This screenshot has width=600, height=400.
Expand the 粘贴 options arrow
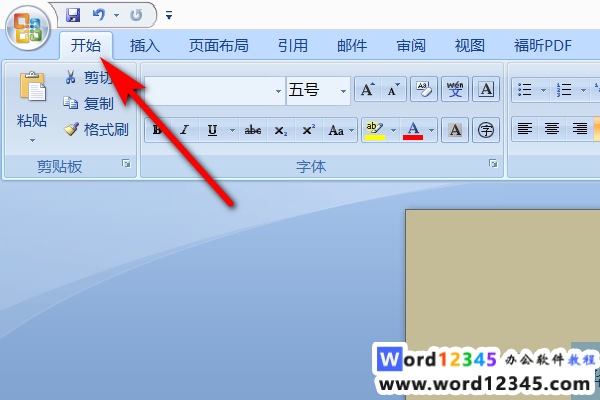pos(32,140)
